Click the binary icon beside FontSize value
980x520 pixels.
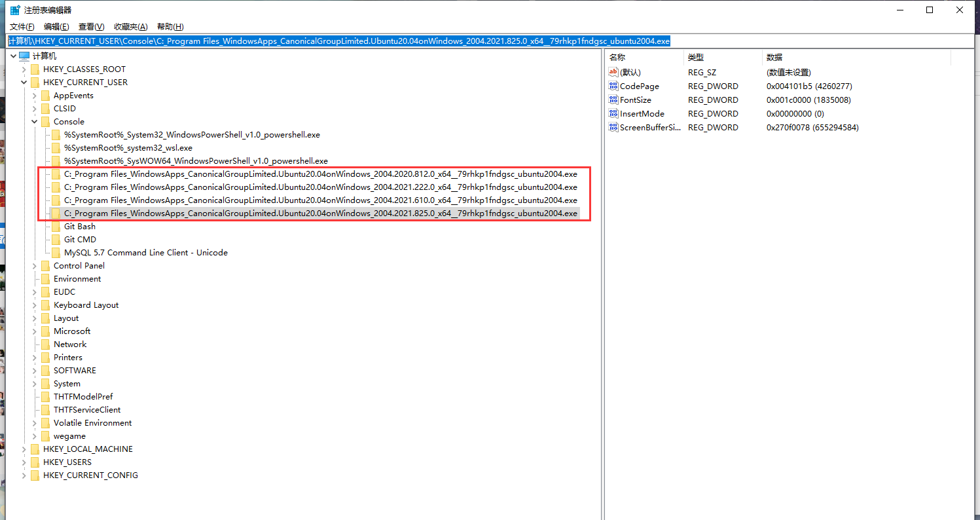click(613, 100)
